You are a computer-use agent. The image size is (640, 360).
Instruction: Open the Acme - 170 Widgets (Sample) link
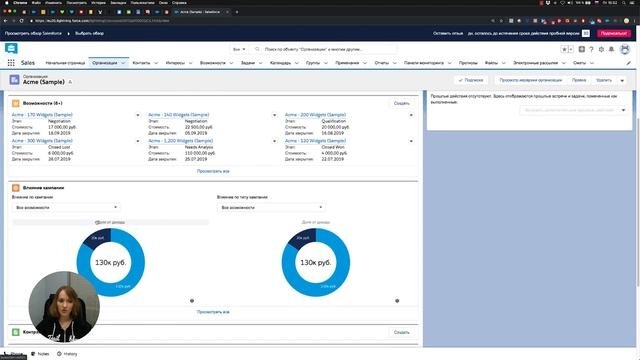(x=42, y=115)
